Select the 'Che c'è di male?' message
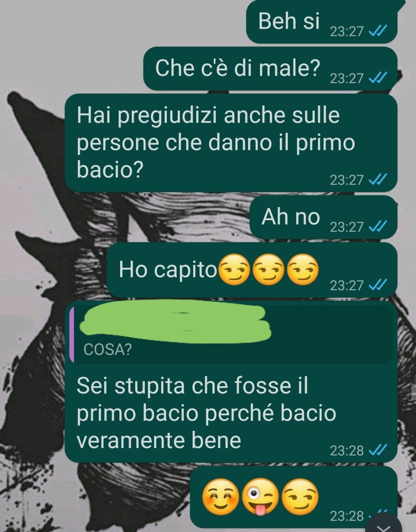The image size is (416, 532). pos(270,69)
